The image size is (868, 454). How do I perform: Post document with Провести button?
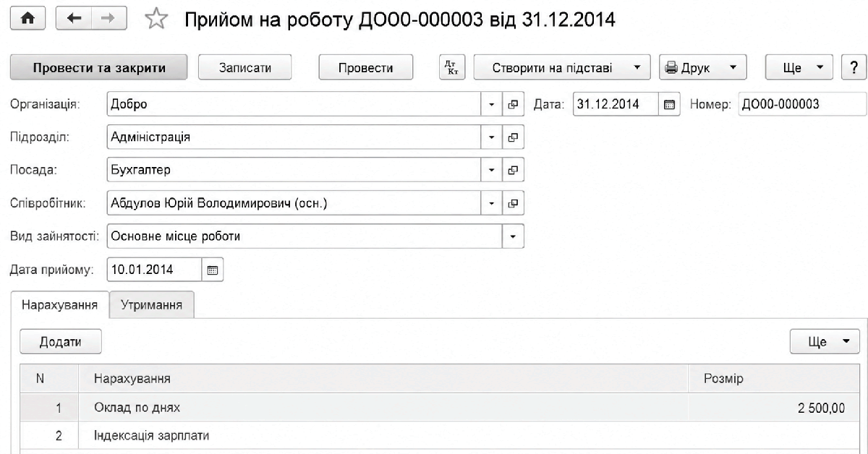click(366, 68)
